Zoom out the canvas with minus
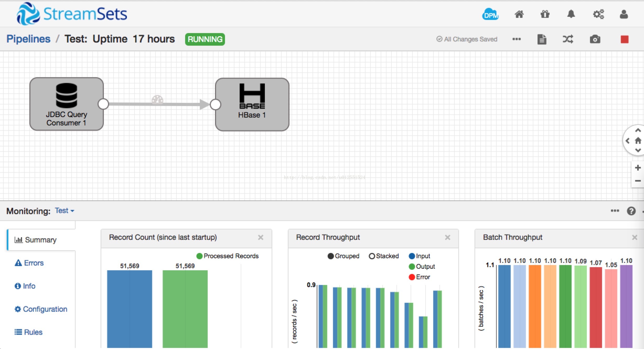Image resolution: width=644 pixels, height=349 pixels. (638, 181)
